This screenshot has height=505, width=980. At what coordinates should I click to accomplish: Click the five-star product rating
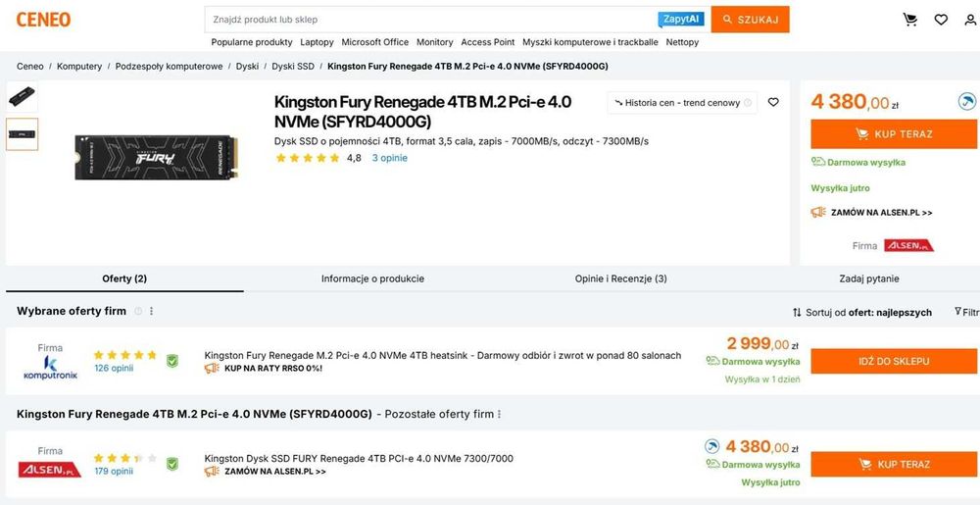point(308,158)
